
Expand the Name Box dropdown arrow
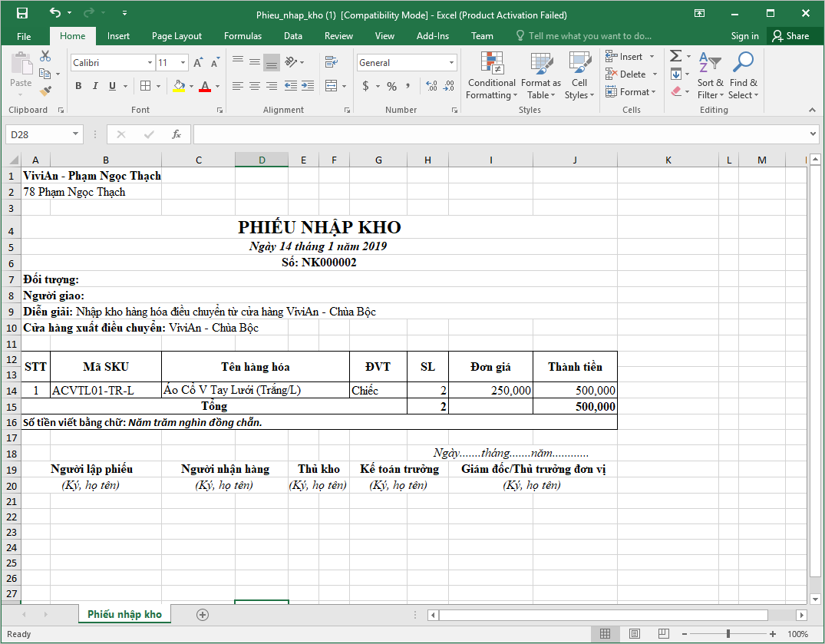76,134
